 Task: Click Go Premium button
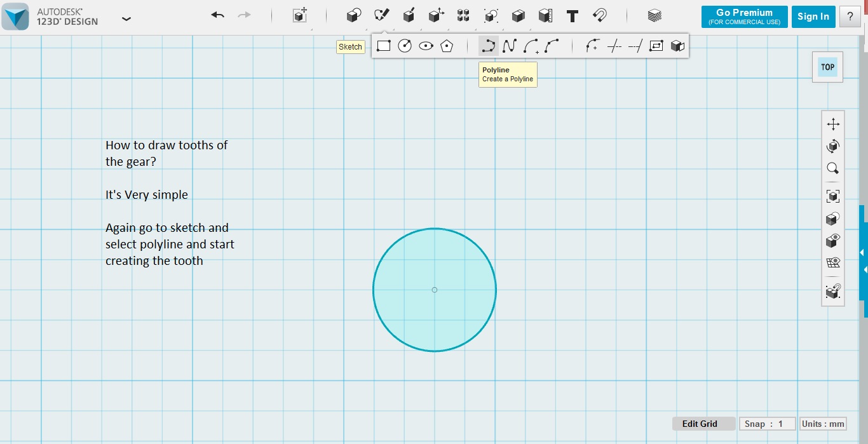coord(743,17)
